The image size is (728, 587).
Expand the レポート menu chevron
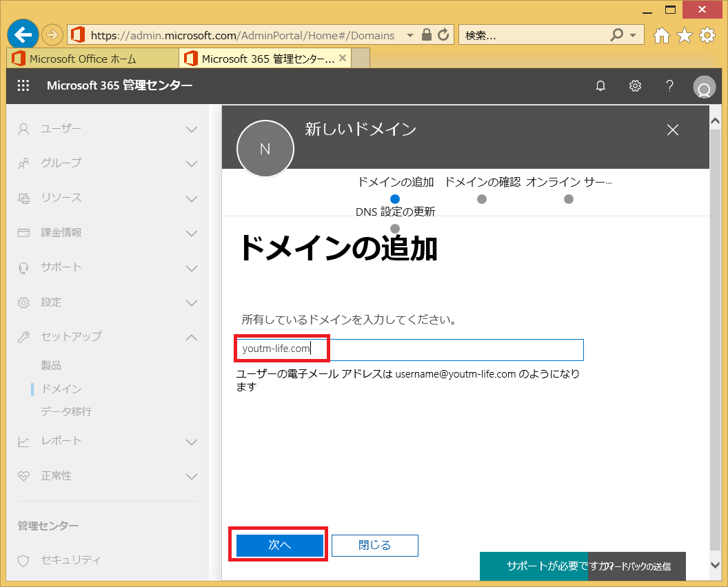[192, 442]
